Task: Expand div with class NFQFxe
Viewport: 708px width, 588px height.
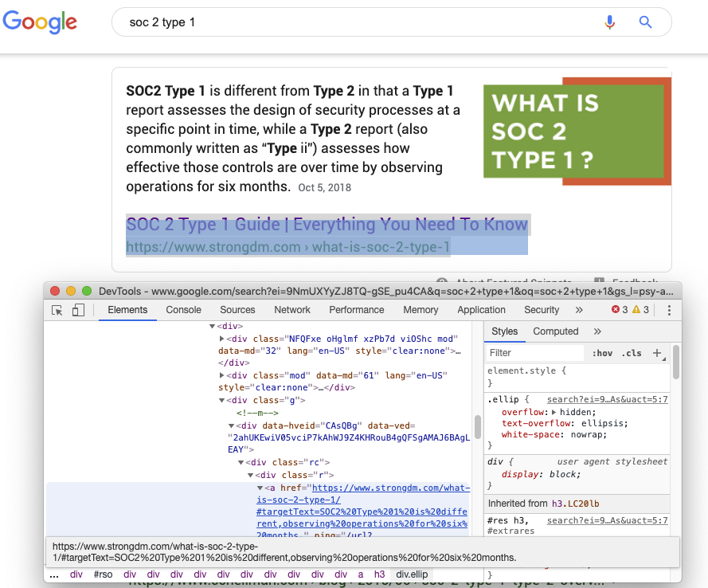Action: pyautogui.click(x=221, y=339)
